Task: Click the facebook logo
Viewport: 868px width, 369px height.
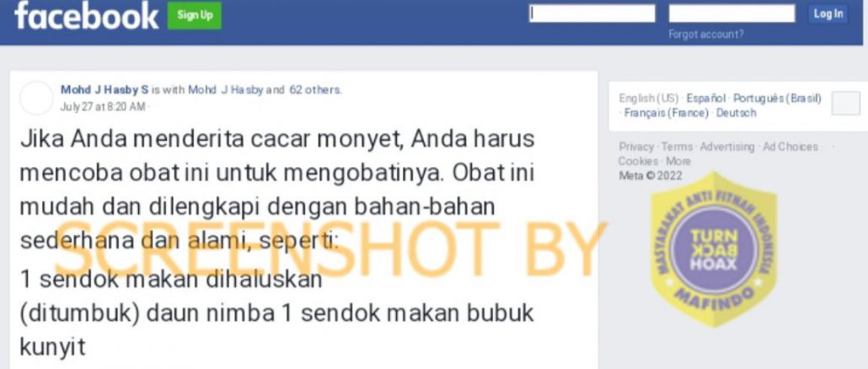Action: [86, 15]
